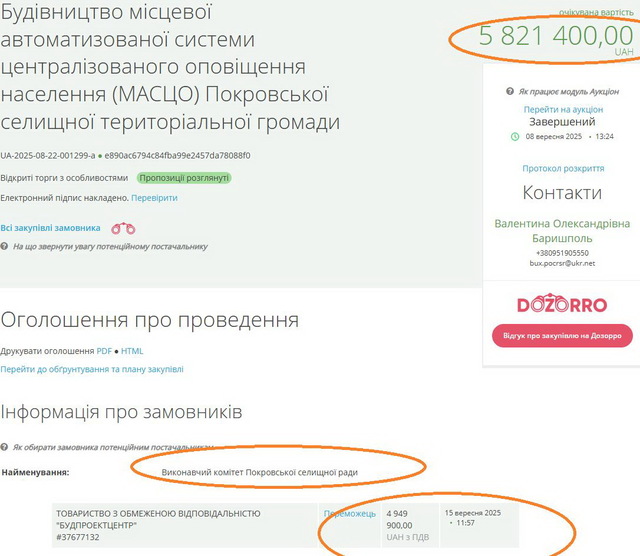Download the announcement as PDF

tap(104, 351)
